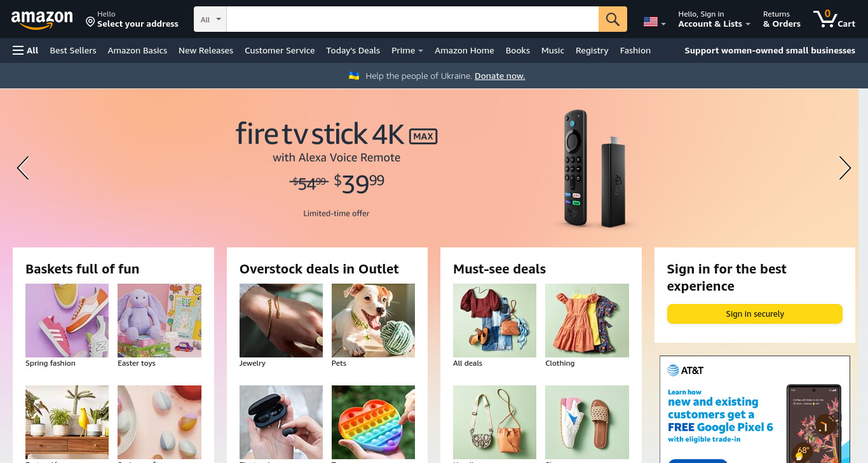Click the location pin address selector
868x463 pixels.
tap(132, 19)
